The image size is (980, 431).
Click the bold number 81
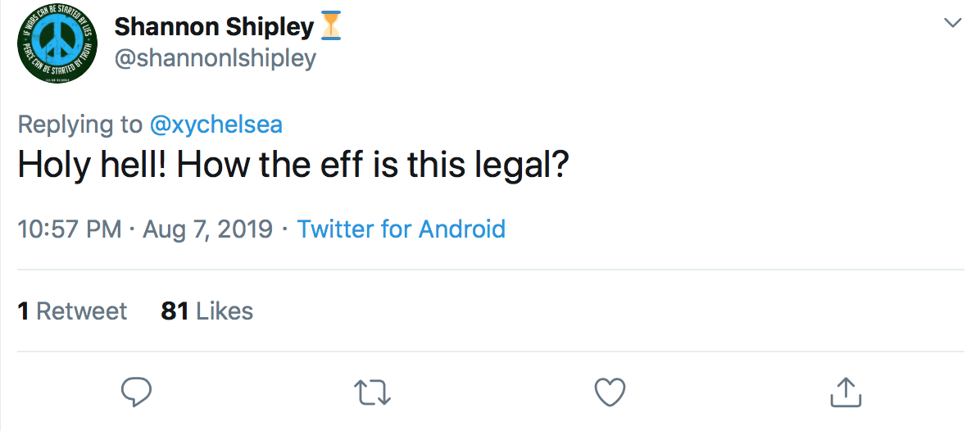(175, 311)
